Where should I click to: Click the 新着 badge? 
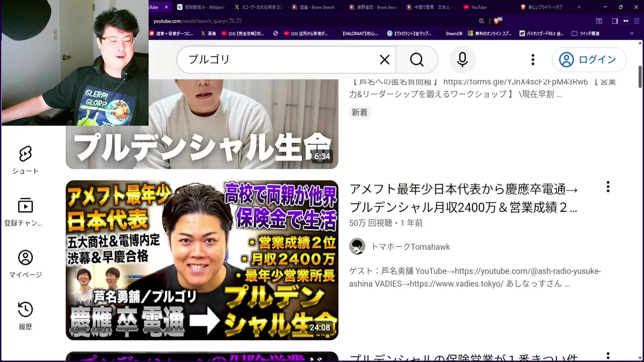point(360,113)
